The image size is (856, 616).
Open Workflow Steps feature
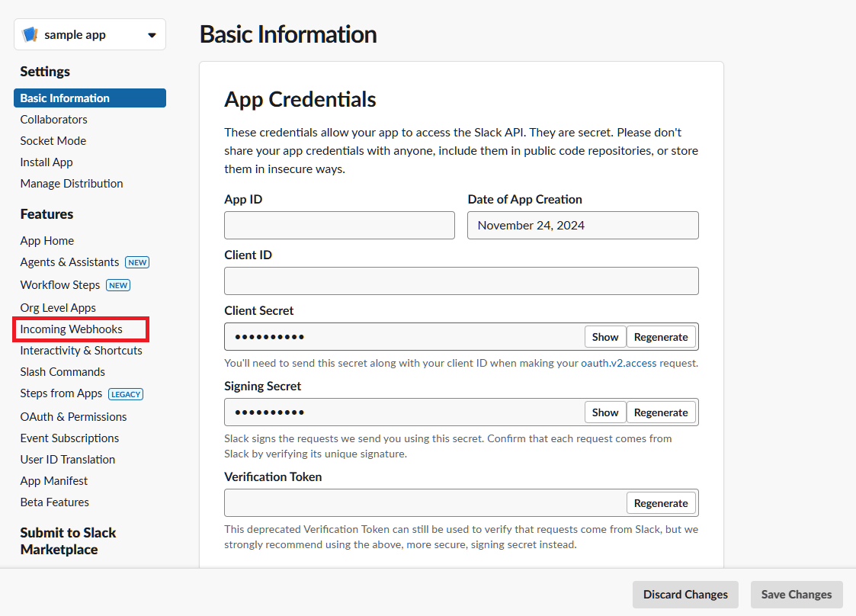[60, 285]
